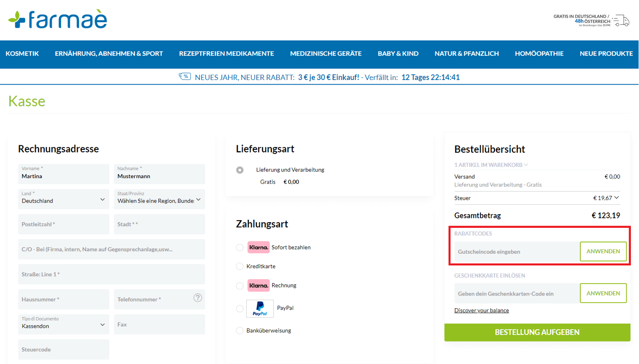Select Lieferung und Verarbeitung delivery option
Screen dimensions: 639x364
pos(240,170)
